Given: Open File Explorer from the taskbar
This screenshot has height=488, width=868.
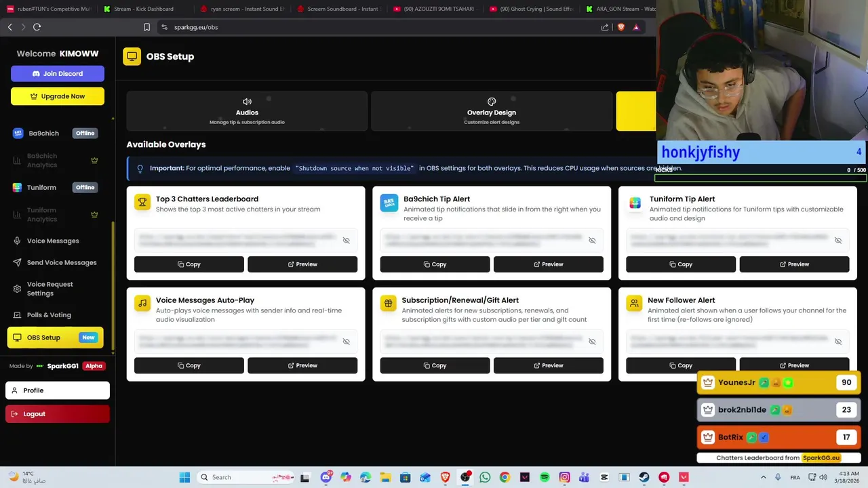Looking at the screenshot, I should click(385, 477).
